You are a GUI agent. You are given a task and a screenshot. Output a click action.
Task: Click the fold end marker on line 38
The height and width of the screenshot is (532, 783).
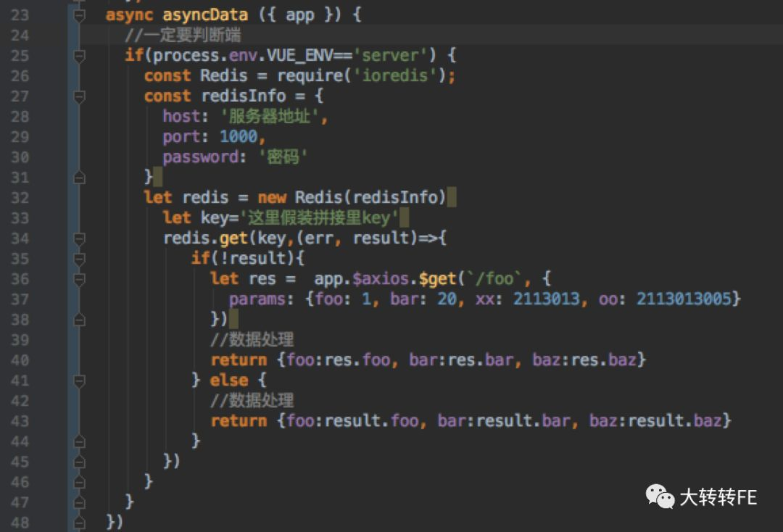coord(80,320)
